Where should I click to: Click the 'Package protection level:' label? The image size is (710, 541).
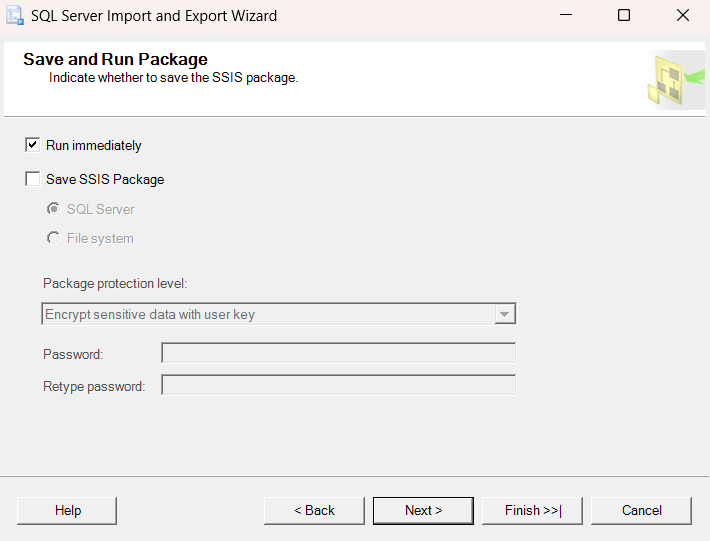coord(115,284)
